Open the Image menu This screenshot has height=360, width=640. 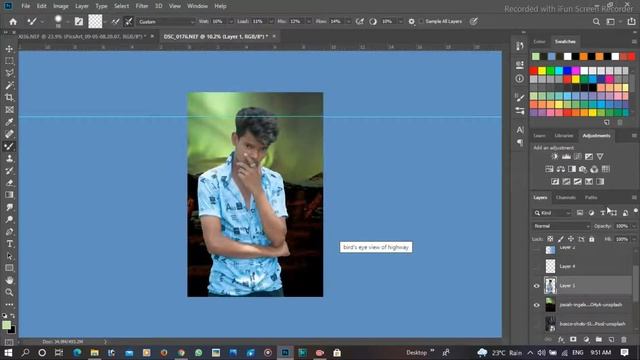[x=61, y=6]
